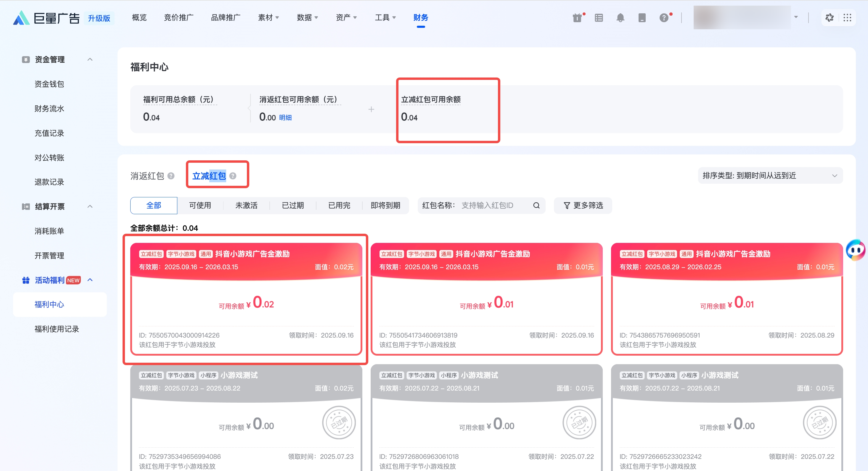Switch to the 消返红包 tab
The width and height of the screenshot is (868, 471).
click(147, 176)
